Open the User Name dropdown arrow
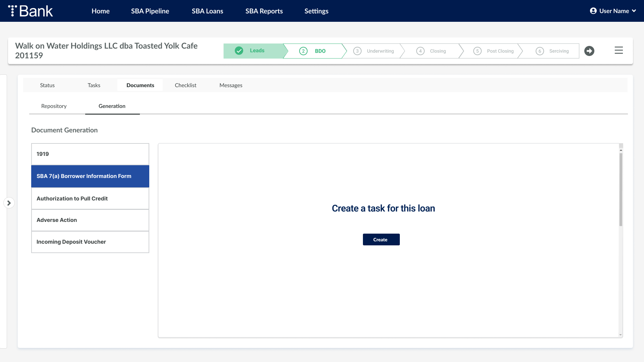This screenshot has height=362, width=644. point(634,11)
